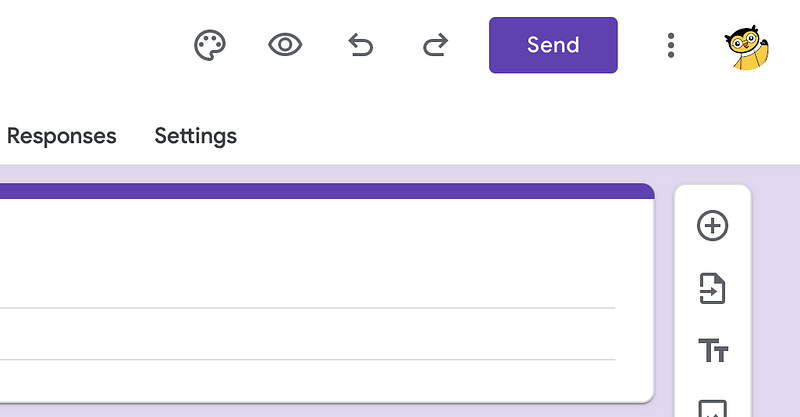Add title and description with Tt icon
Image resolution: width=800 pixels, height=417 pixels.
tap(712, 350)
